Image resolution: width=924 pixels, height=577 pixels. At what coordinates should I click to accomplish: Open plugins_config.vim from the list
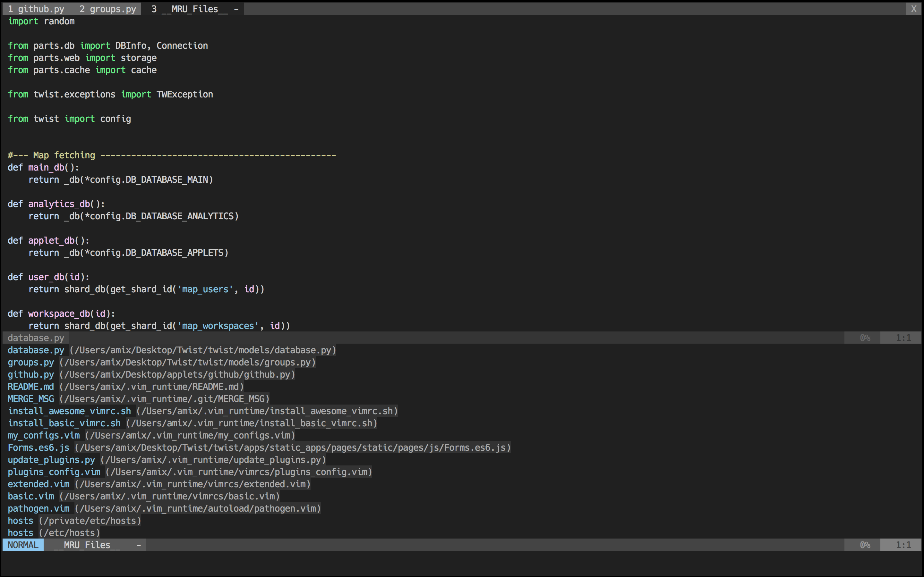coord(190,472)
